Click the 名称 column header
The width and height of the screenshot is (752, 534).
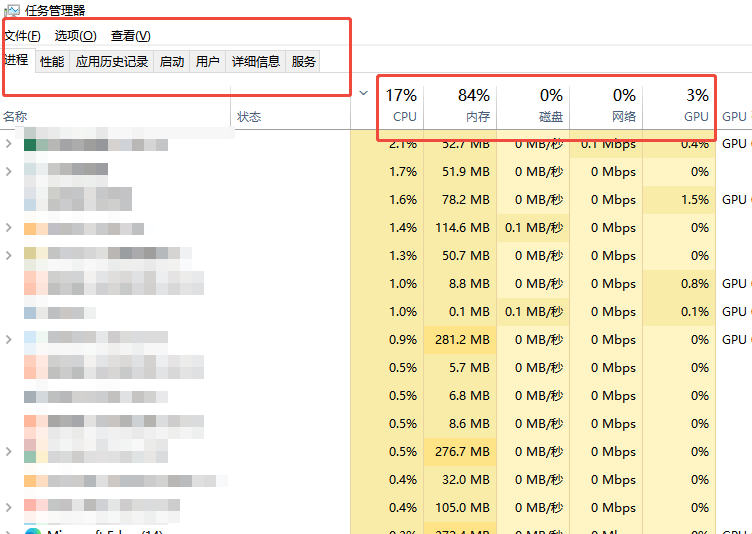[16, 117]
